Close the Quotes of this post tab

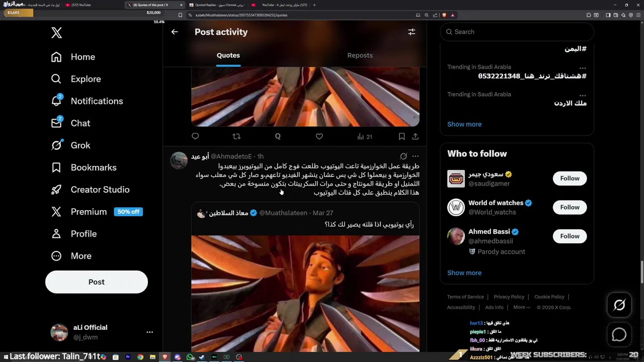(181, 5)
